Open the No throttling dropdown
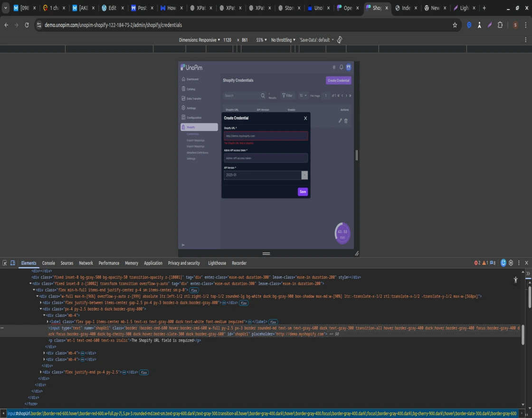Image resolution: width=532 pixels, height=418 pixels. [283, 40]
